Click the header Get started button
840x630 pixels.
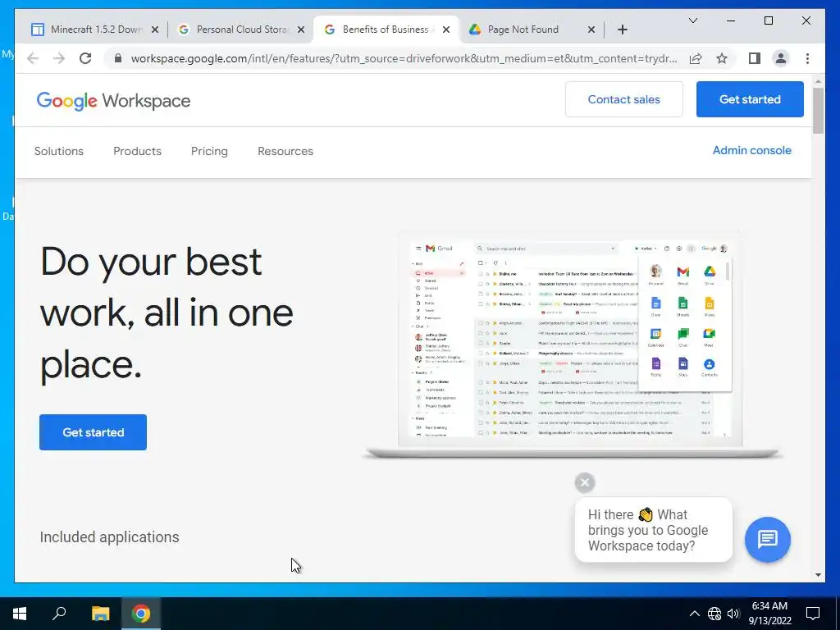[750, 99]
